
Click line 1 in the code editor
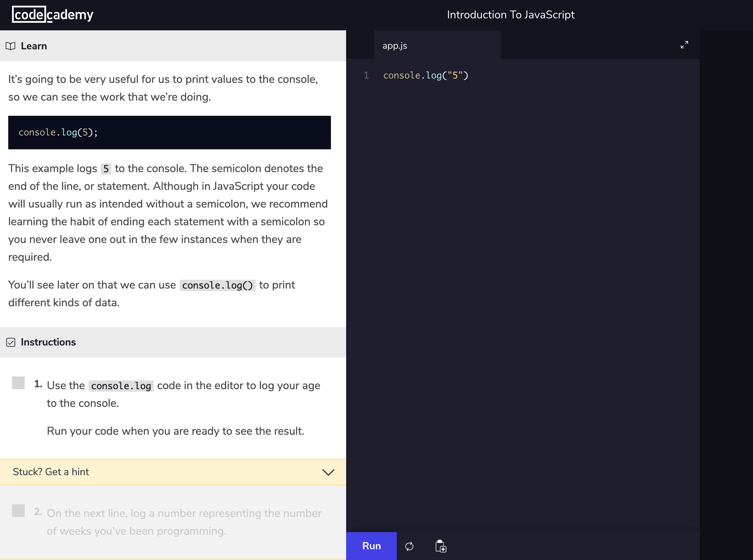[426, 75]
